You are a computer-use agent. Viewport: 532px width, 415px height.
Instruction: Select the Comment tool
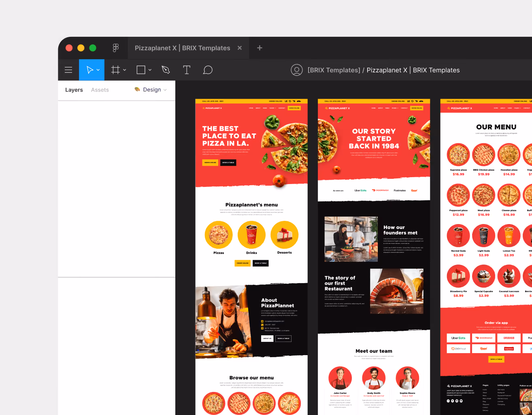click(208, 70)
